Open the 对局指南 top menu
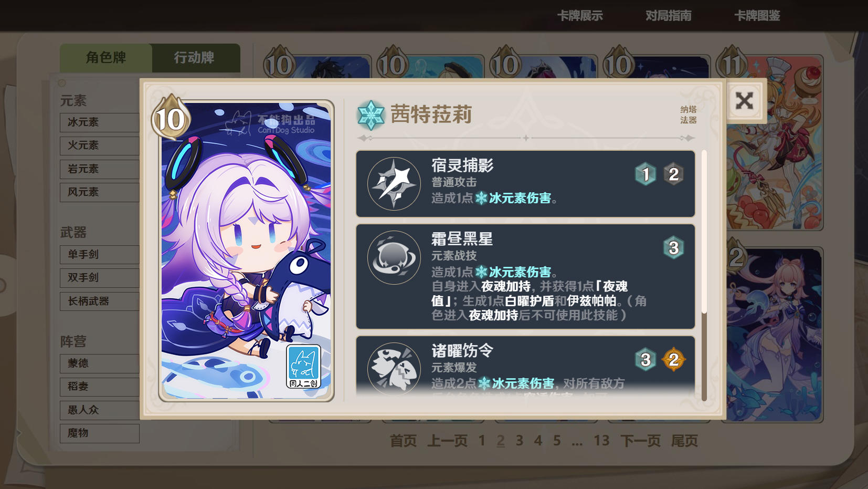This screenshot has width=868, height=489. [x=668, y=16]
